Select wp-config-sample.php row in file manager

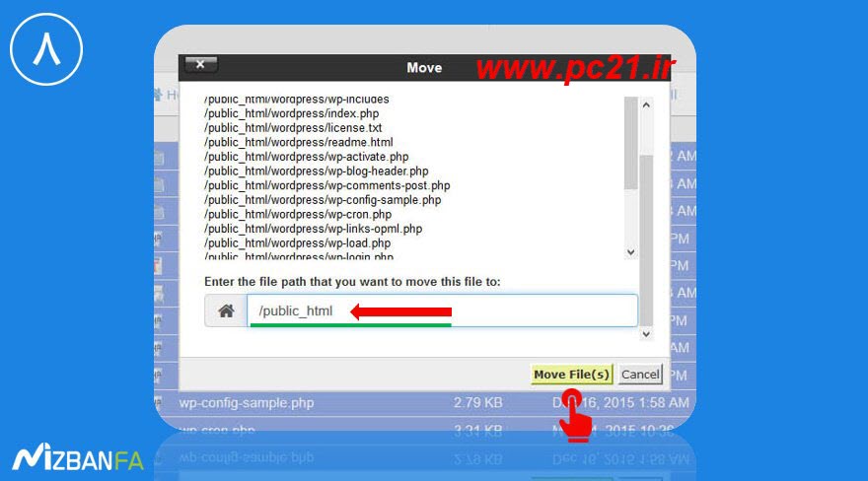pyautogui.click(x=424, y=403)
